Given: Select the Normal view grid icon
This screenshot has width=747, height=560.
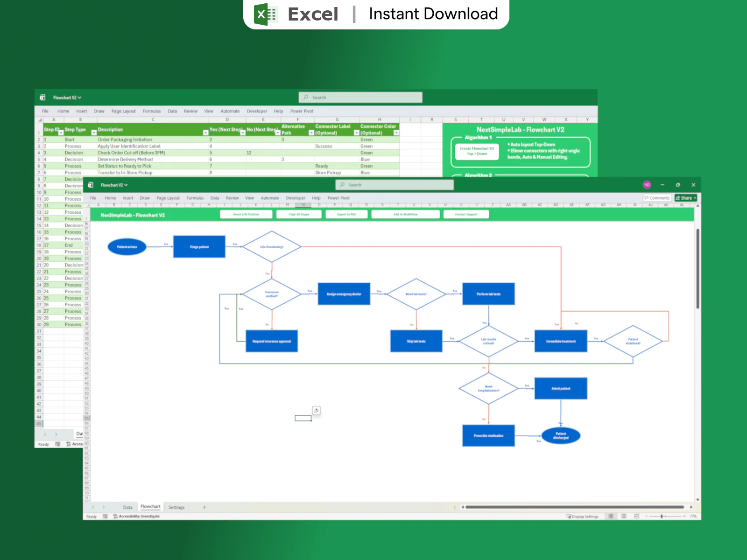Looking at the screenshot, I should 611,516.
